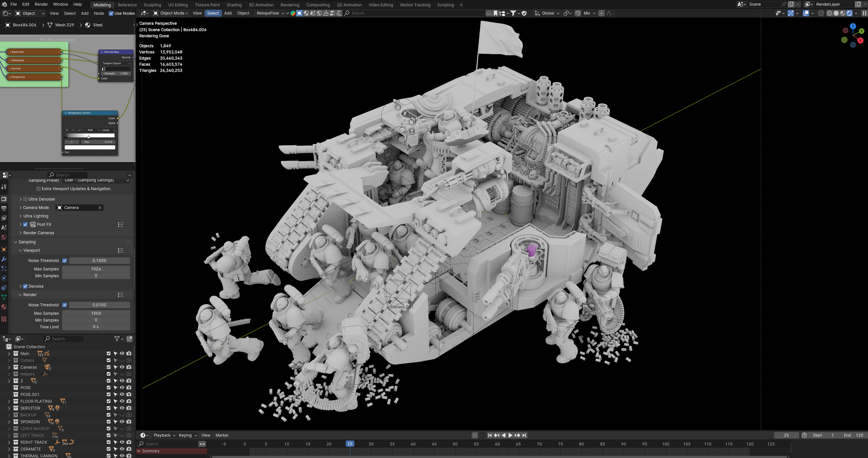Toggle the viewport gizmo display
The image size is (868, 458).
coord(791,13)
